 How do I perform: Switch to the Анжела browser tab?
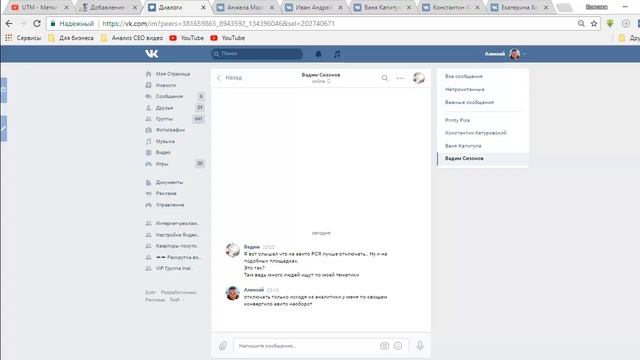point(245,7)
